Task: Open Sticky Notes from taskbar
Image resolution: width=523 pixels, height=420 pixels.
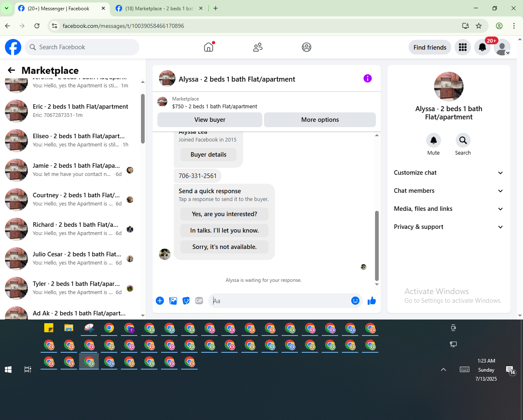Action: [49, 328]
